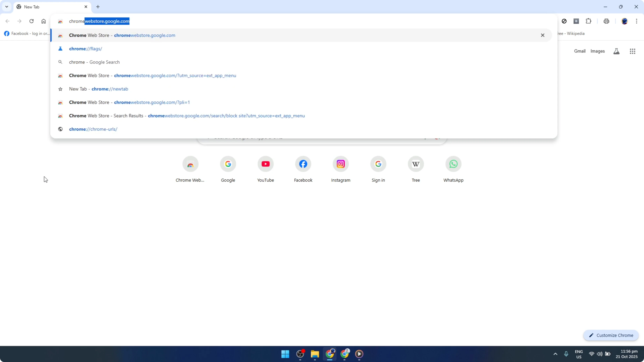Open Search Labs flask icon
Image resolution: width=644 pixels, height=362 pixels.
click(617, 51)
